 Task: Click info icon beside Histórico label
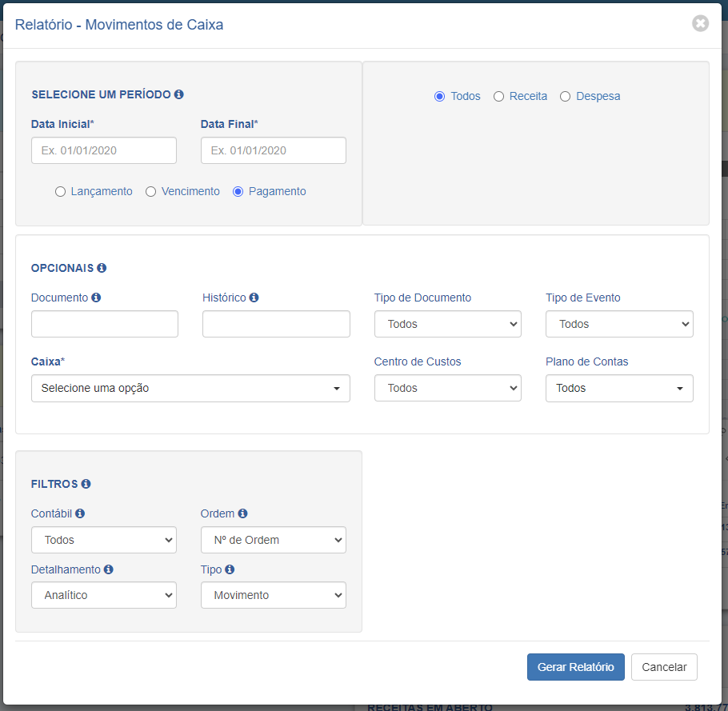[x=254, y=298]
